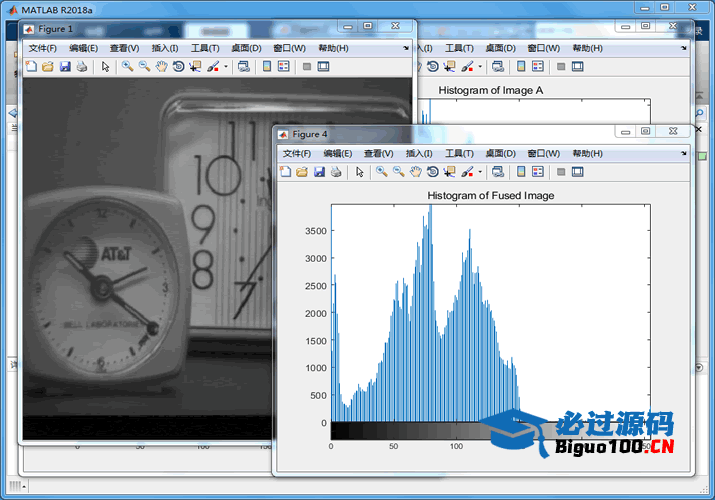This screenshot has width=715, height=500.
Task: Click Link Plot icon in Figure 4 toolbar
Action: tap(498, 172)
